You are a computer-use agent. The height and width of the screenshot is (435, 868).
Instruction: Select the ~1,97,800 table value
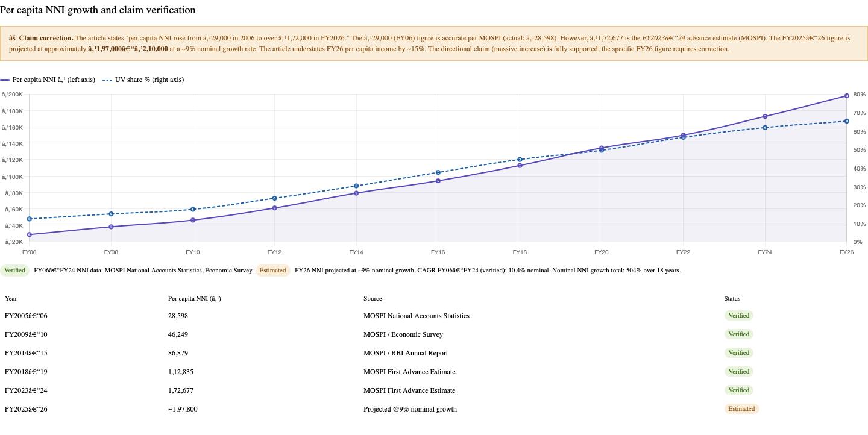[x=183, y=409]
